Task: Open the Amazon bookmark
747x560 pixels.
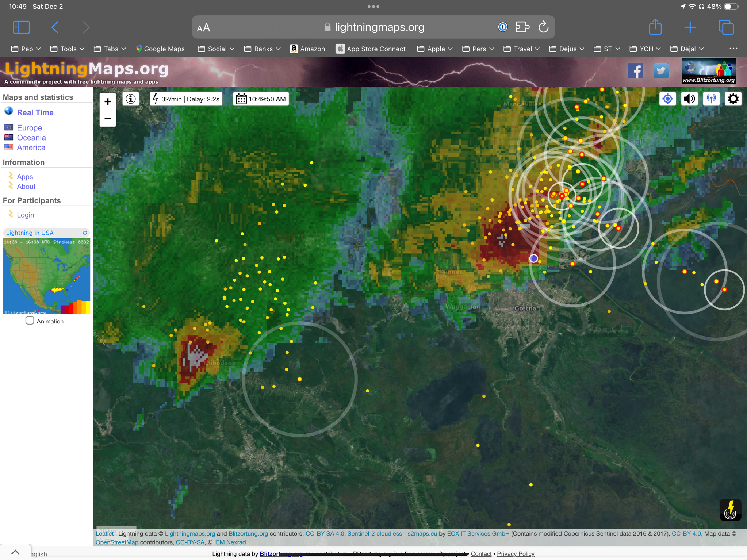Action: (307, 49)
